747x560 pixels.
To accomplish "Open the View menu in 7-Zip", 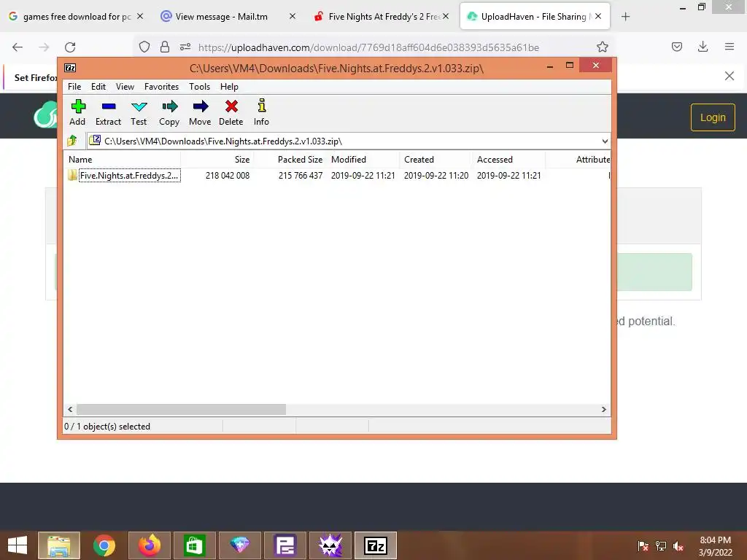I will [125, 87].
